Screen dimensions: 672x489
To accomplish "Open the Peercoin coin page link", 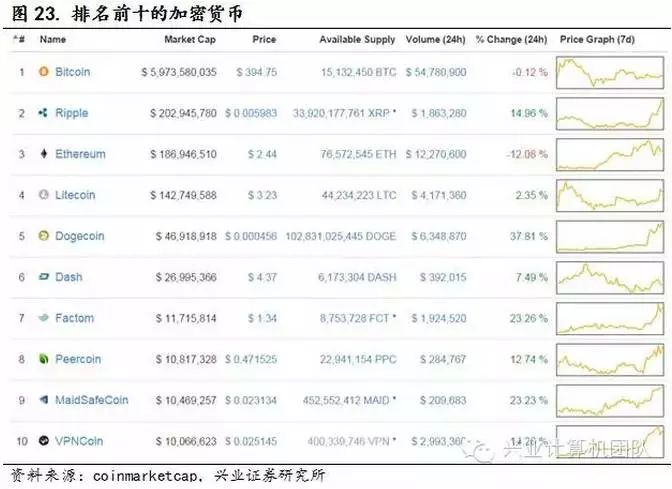I will pyautogui.click(x=78, y=359).
